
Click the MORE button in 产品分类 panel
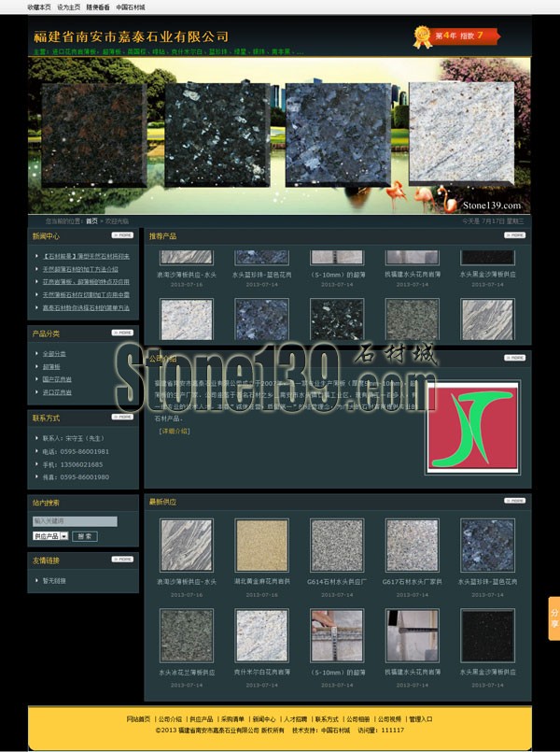[x=122, y=333]
